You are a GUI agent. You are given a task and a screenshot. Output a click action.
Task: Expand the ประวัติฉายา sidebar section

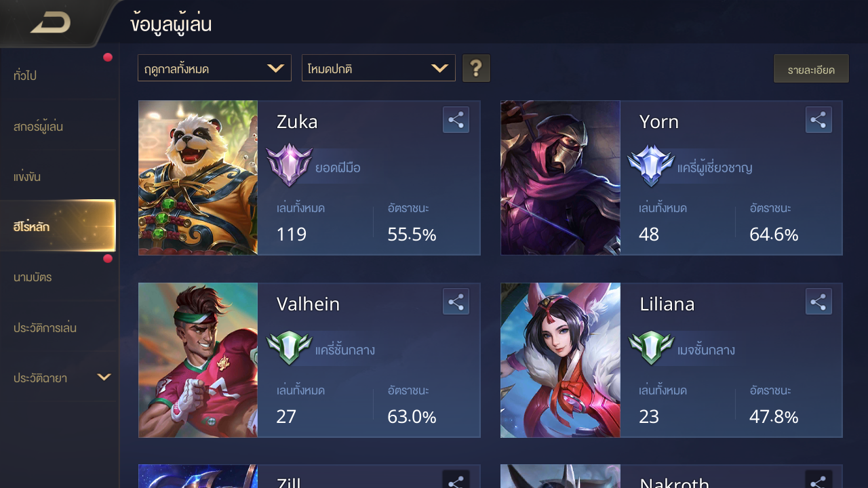click(60, 378)
